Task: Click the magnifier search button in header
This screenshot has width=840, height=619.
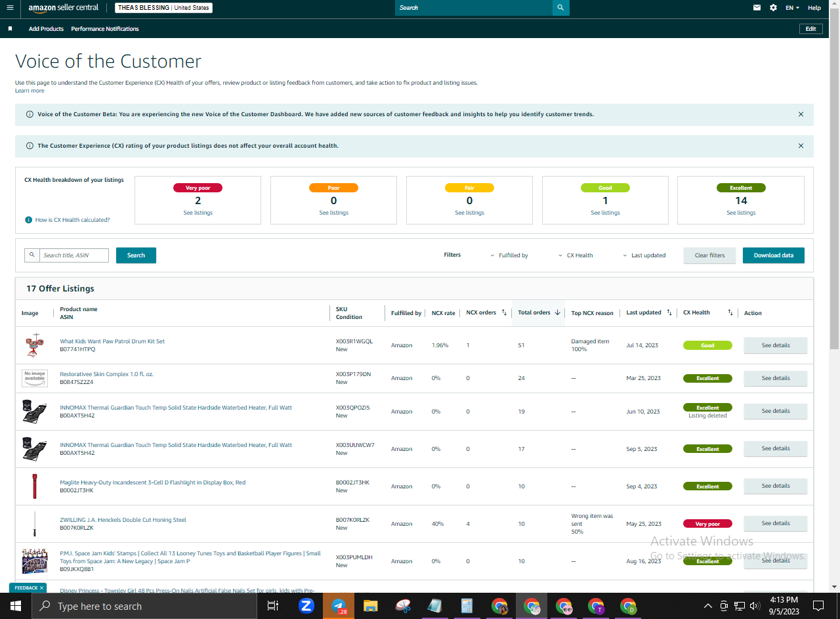Action: pyautogui.click(x=560, y=8)
